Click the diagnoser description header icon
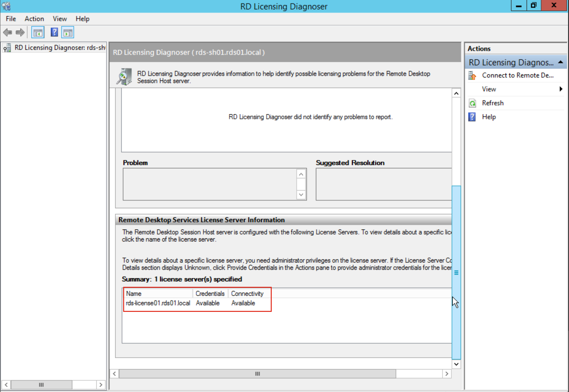Screen dimensions: 569x392 [x=124, y=77]
